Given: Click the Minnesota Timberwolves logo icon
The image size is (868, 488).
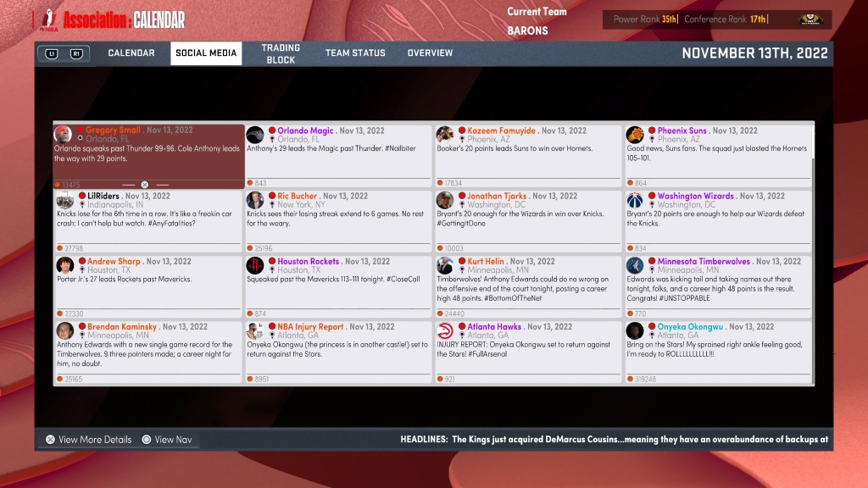Looking at the screenshot, I should (x=635, y=265).
